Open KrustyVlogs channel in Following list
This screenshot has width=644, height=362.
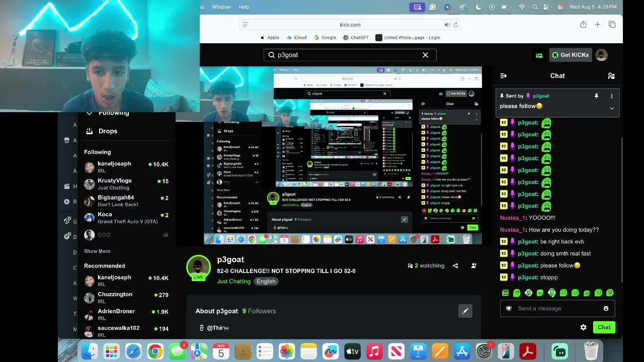click(x=126, y=184)
